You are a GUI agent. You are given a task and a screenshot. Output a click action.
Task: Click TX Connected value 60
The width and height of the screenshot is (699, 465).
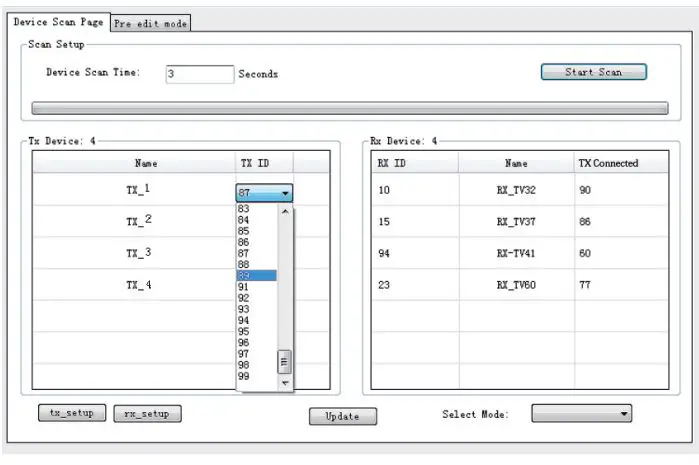585,253
